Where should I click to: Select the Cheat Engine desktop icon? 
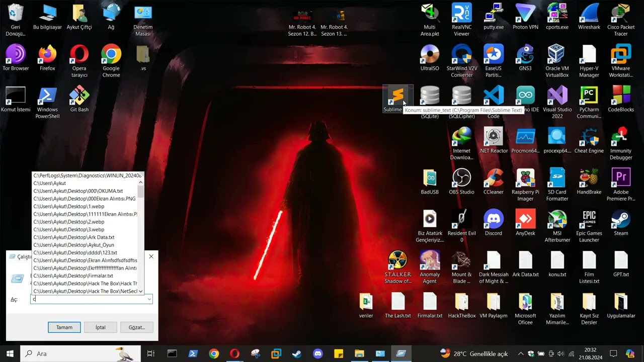(589, 140)
